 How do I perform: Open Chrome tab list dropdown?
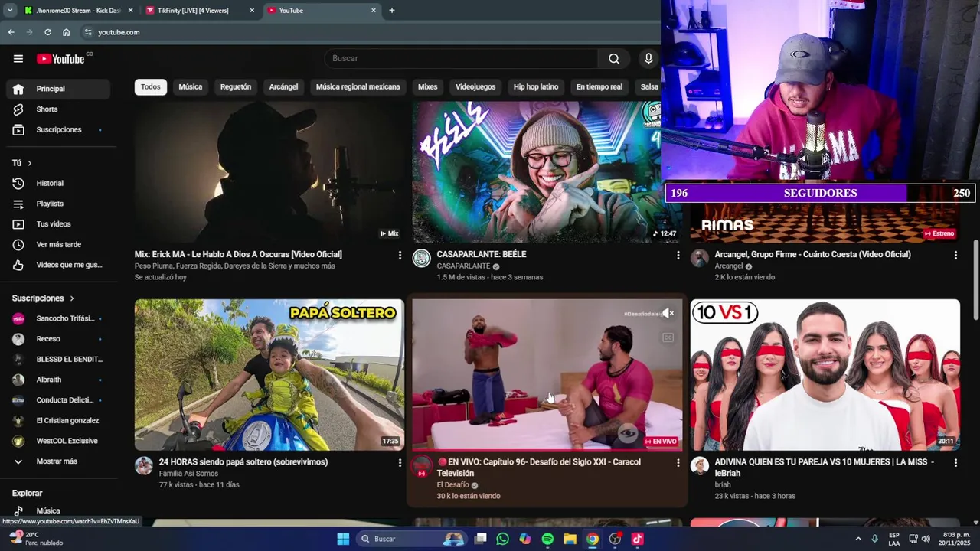[x=10, y=11]
